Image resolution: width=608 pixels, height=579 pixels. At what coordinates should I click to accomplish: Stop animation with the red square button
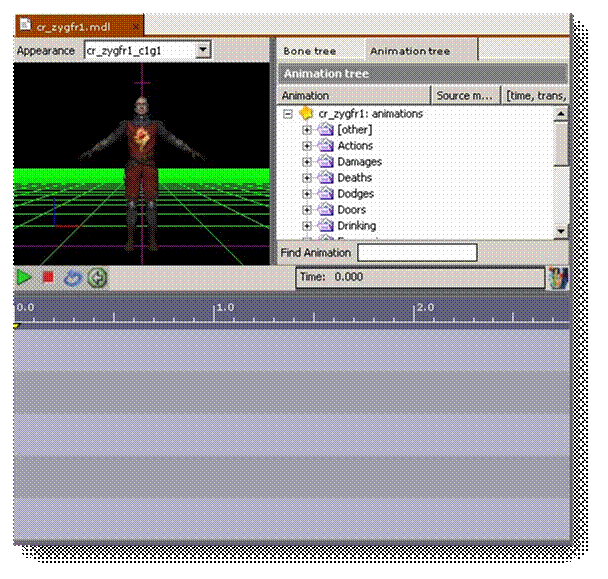point(48,277)
